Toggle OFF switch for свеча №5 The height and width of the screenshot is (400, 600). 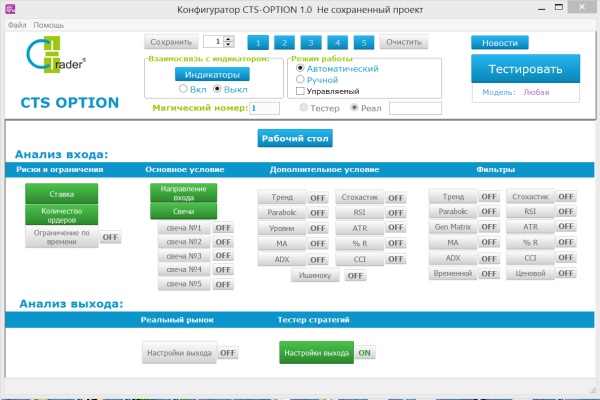pyautogui.click(x=223, y=284)
